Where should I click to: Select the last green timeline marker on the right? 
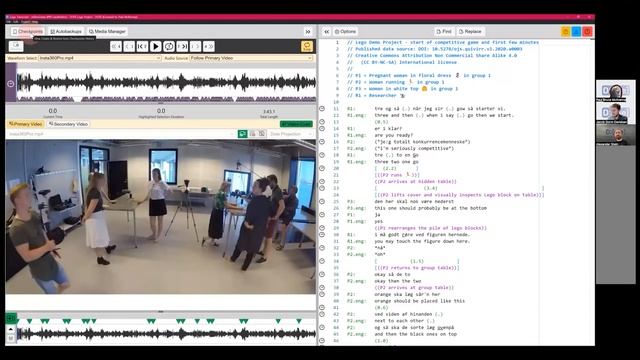(x=299, y=321)
